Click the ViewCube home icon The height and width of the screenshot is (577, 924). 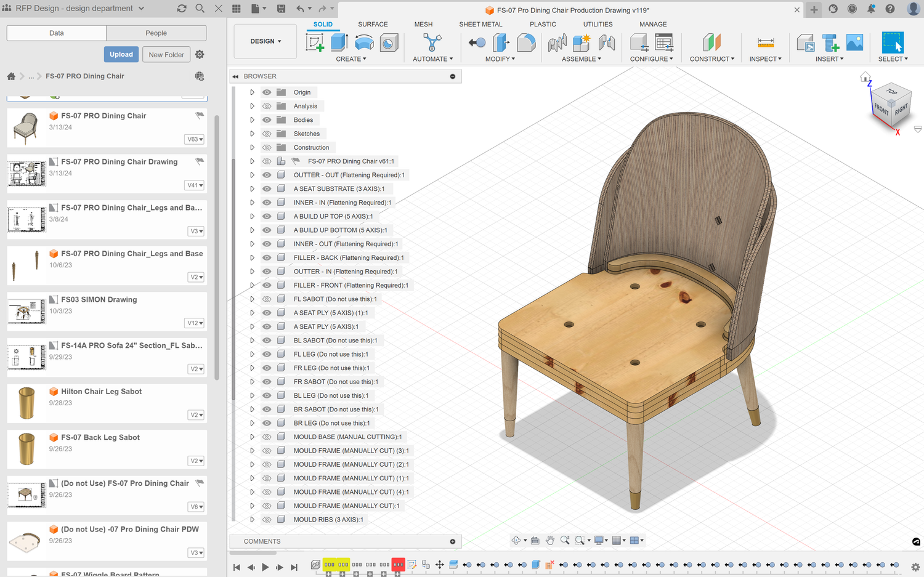pos(865,78)
